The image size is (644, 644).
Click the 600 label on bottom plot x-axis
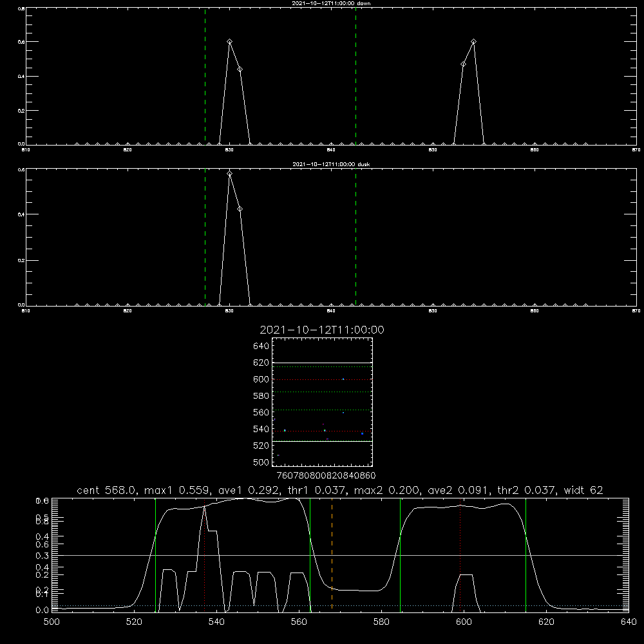tap(464, 622)
